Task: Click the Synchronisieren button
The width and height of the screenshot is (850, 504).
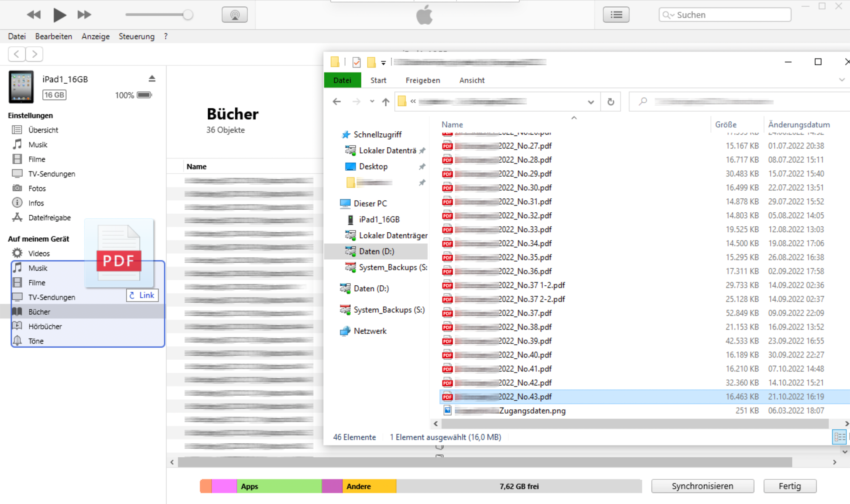Action: (702, 486)
